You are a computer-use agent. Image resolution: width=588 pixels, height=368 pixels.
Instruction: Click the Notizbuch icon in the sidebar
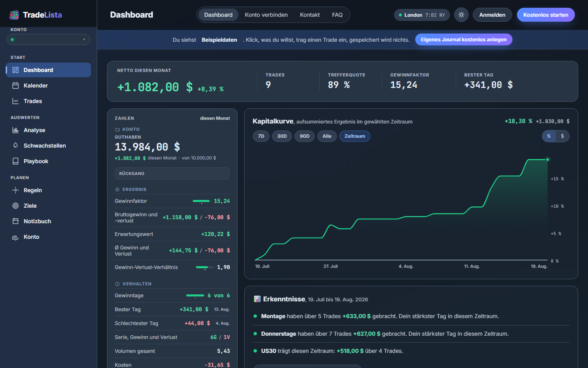16,221
